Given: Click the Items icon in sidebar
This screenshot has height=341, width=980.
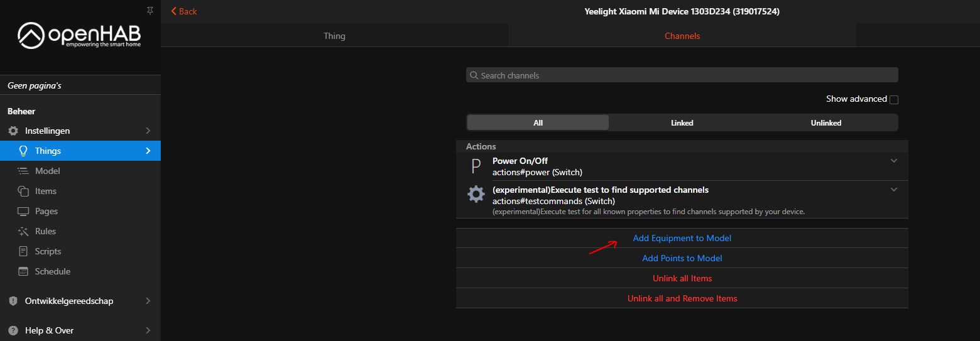Looking at the screenshot, I should point(23,191).
